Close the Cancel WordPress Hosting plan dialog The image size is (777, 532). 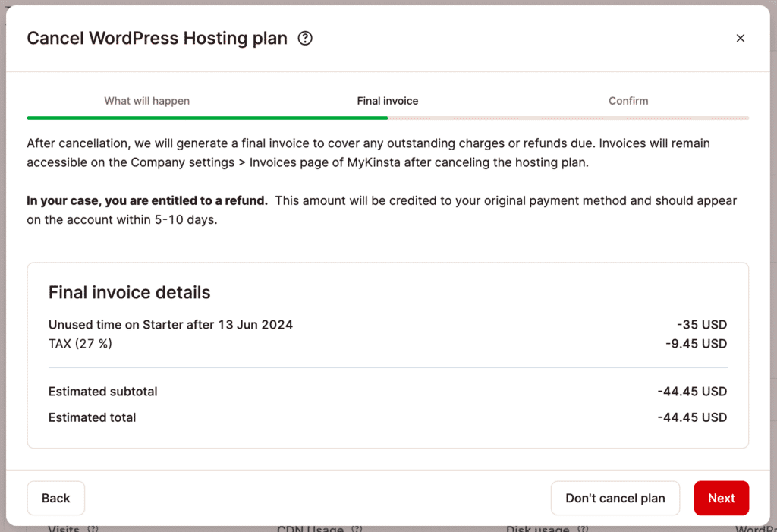coord(741,38)
